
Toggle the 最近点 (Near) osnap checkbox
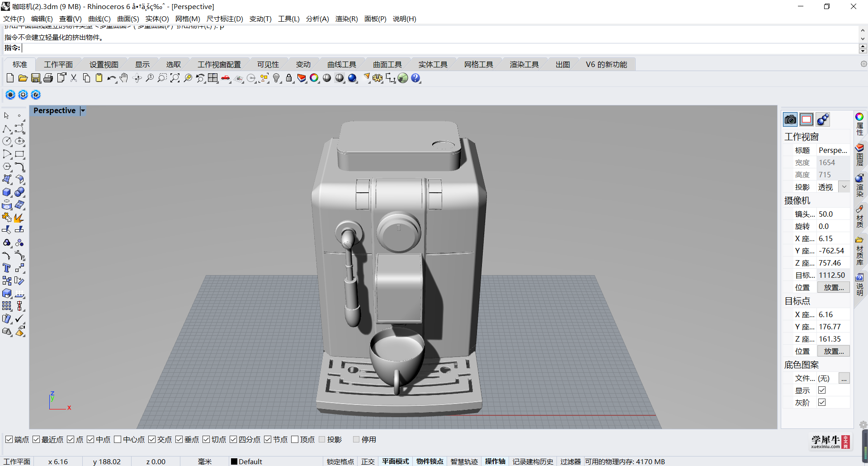click(x=36, y=439)
